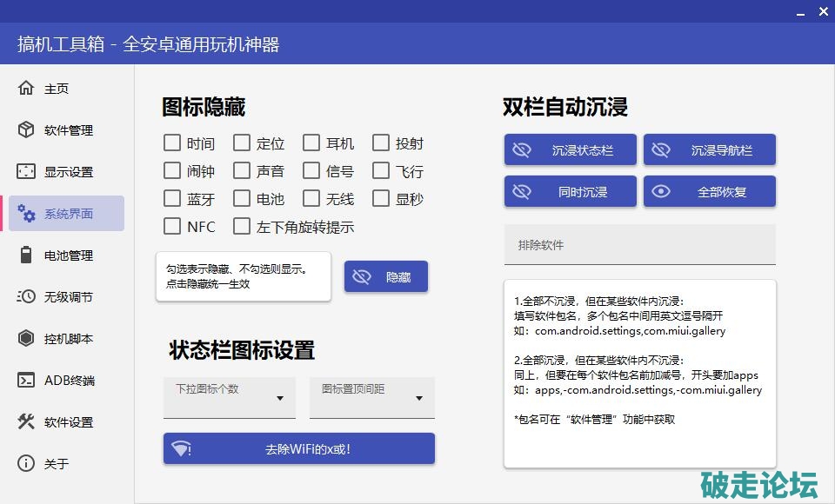Viewport: 835px width, 504px height.
Task: Select the 显示设置 screen icon
Action: [x=26, y=171]
